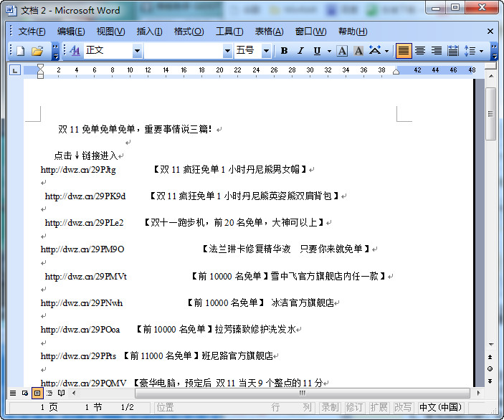Open the 插入(I) menu
The width and height of the screenshot is (504, 420).
click(x=149, y=32)
